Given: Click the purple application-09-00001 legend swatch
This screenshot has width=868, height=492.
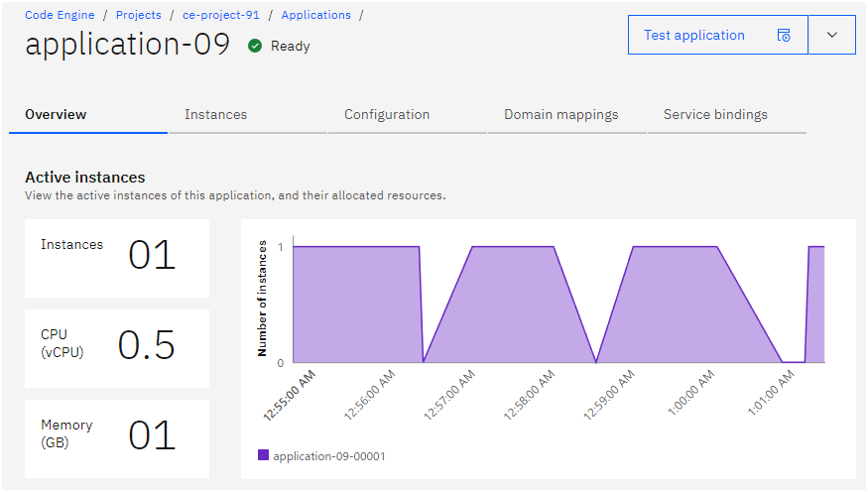Looking at the screenshot, I should pyautogui.click(x=264, y=455).
